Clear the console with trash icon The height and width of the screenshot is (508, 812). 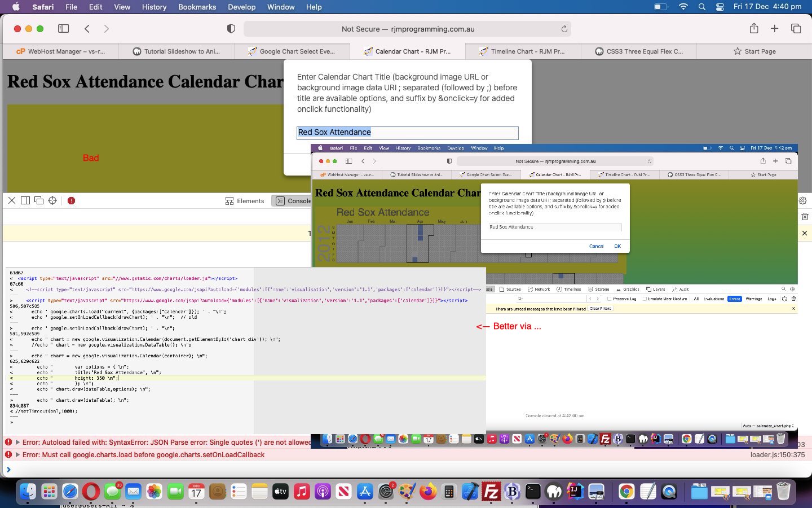click(x=805, y=216)
